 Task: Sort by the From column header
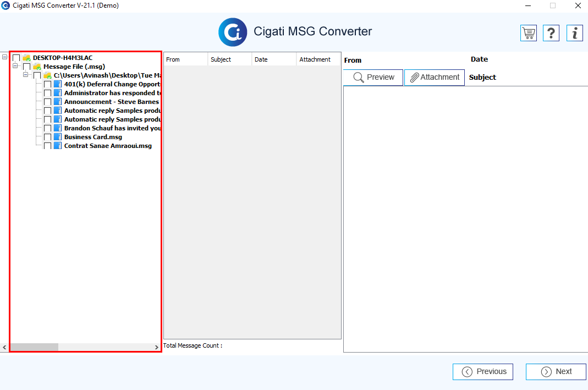click(x=185, y=59)
